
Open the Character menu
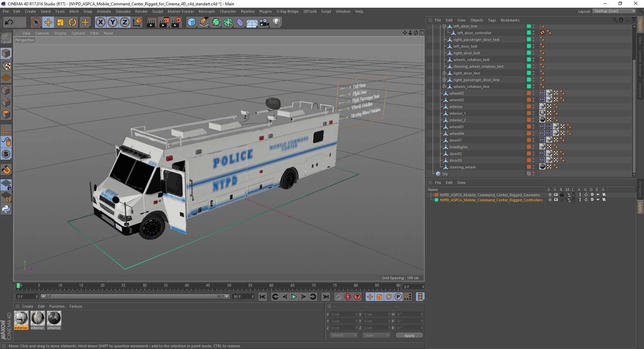[228, 11]
